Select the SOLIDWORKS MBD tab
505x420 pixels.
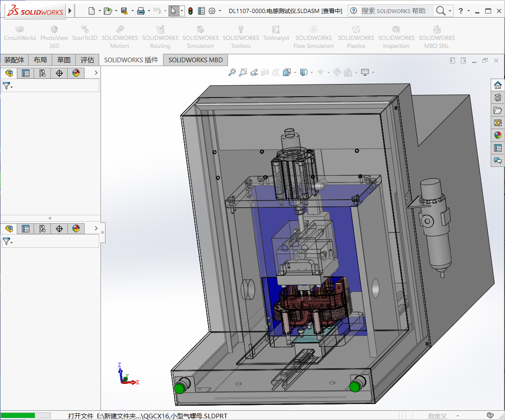click(x=196, y=60)
